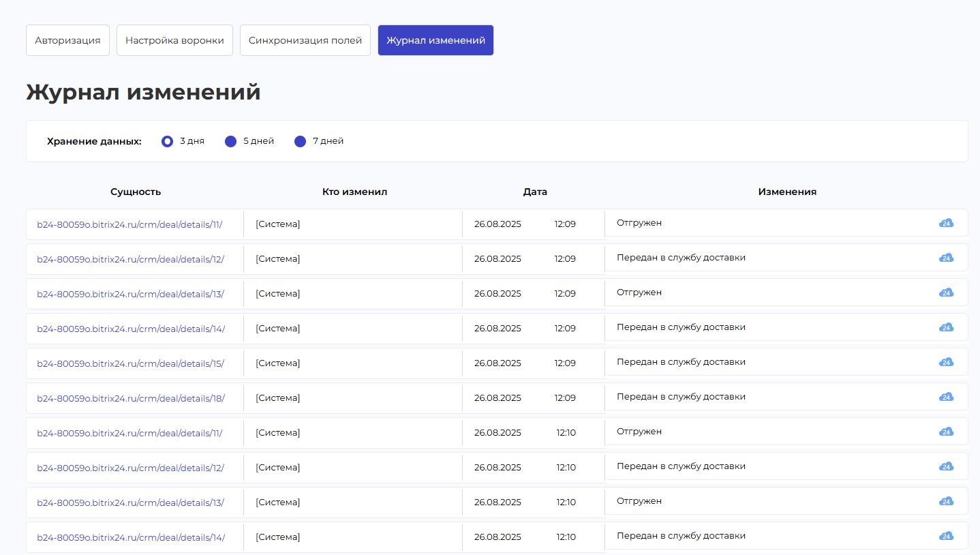Click the Bitrix24 cloud icon on deal 15 row
980x555 pixels.
(946, 361)
